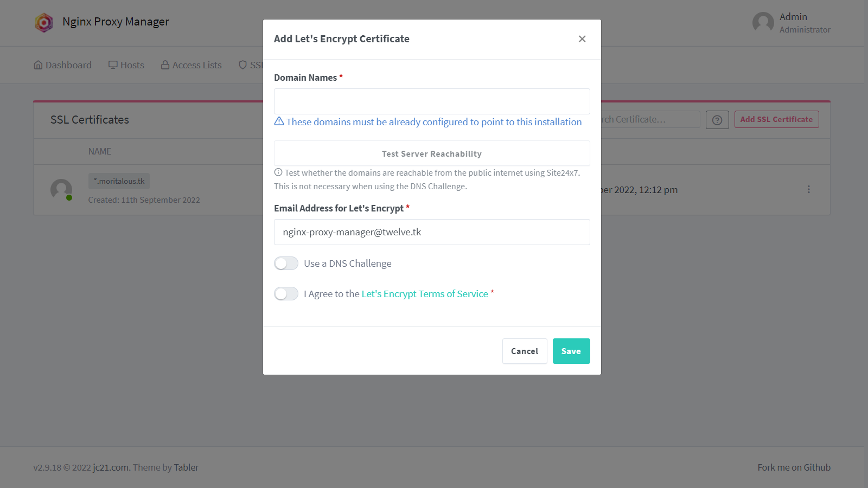Enable the Use a DNS Challenge toggle
The image size is (868, 488).
(x=286, y=264)
